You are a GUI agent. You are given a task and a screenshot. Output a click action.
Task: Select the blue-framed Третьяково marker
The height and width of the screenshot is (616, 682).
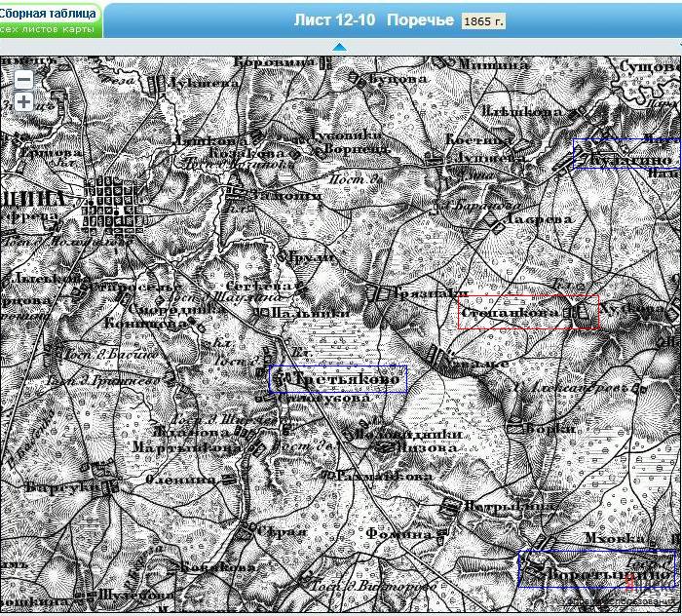coord(337,378)
